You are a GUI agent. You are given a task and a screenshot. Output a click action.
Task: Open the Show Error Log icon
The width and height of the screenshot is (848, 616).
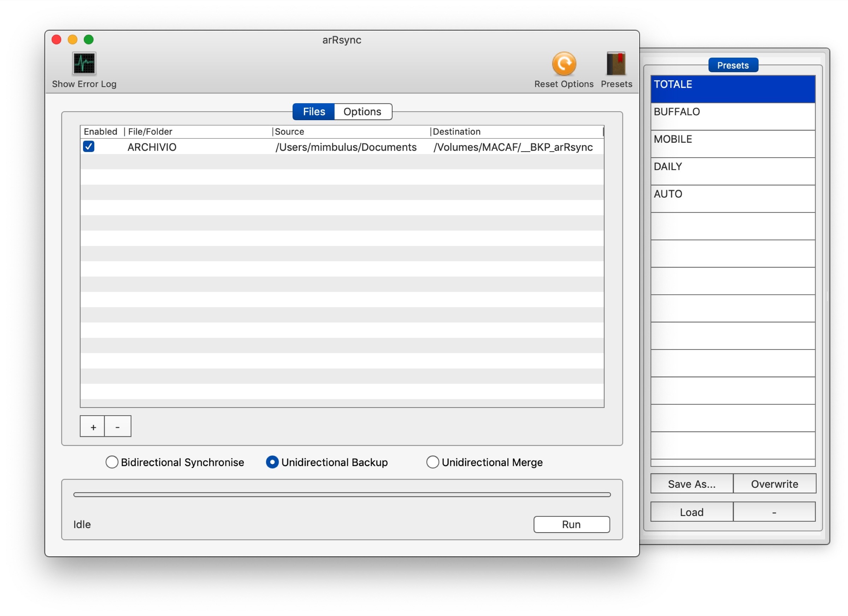tap(84, 64)
